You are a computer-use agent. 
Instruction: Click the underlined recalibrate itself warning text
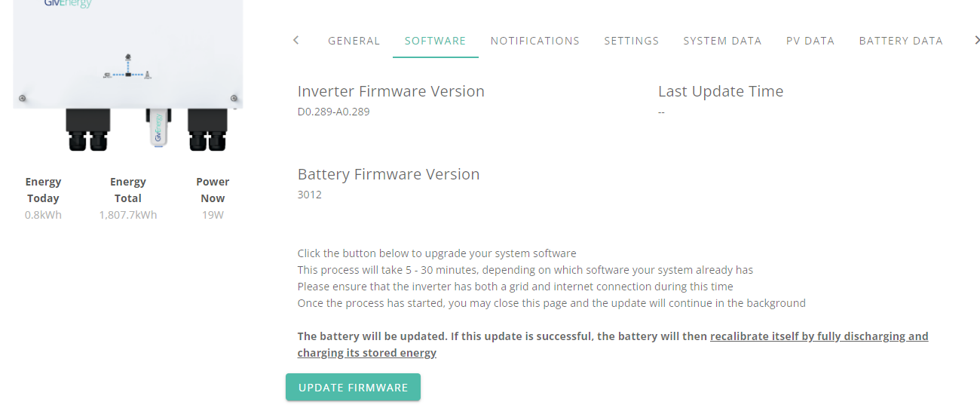pos(613,345)
